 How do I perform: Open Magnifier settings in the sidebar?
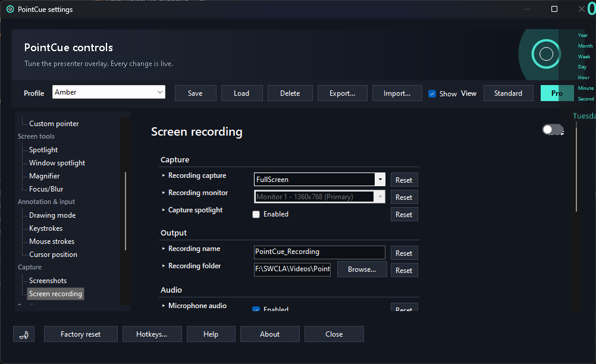(x=45, y=176)
